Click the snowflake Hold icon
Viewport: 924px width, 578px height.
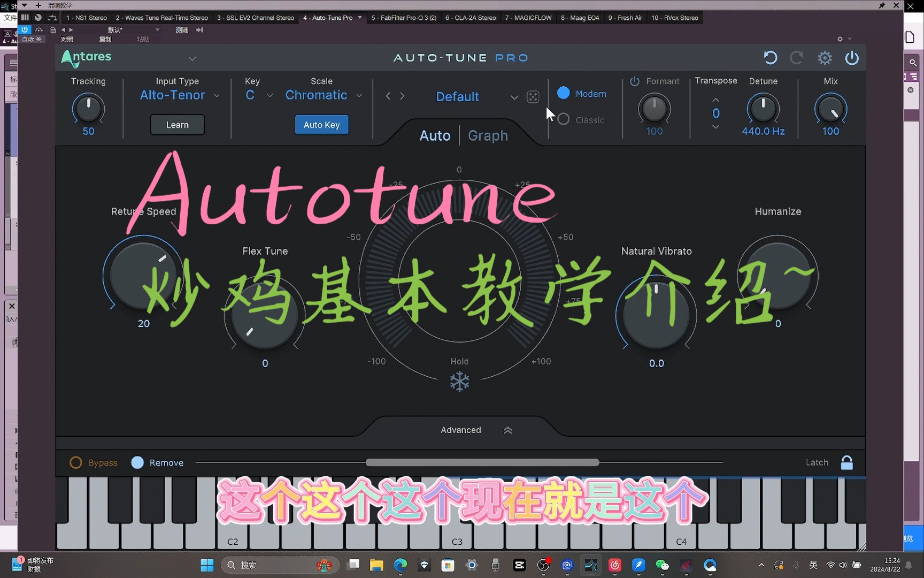pyautogui.click(x=459, y=382)
